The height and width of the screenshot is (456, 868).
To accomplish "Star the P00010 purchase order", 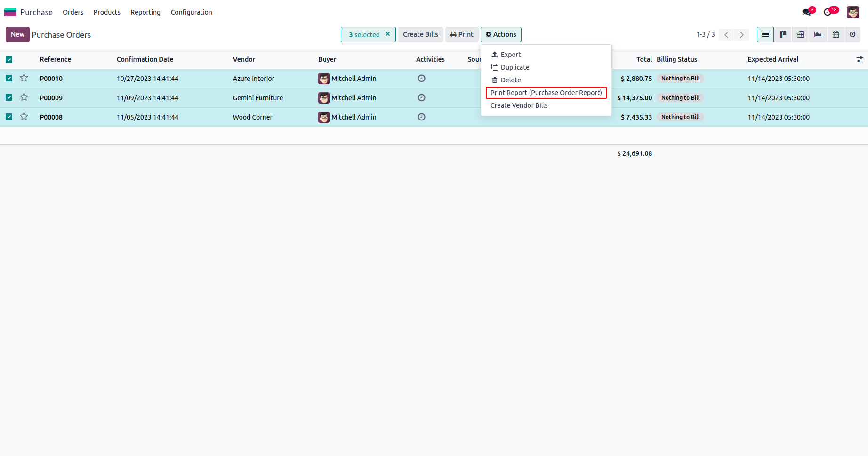I will pyautogui.click(x=24, y=78).
